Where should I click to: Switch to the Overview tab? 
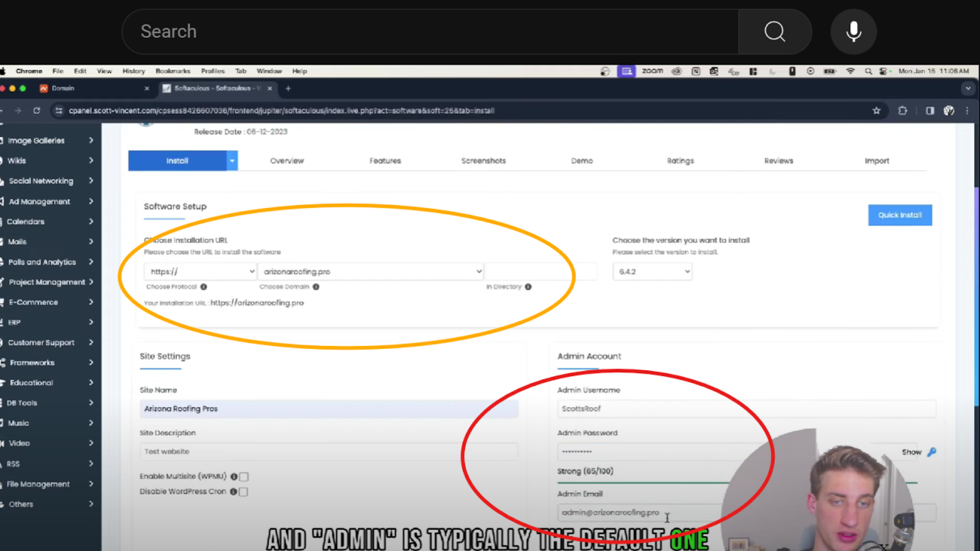tap(287, 160)
